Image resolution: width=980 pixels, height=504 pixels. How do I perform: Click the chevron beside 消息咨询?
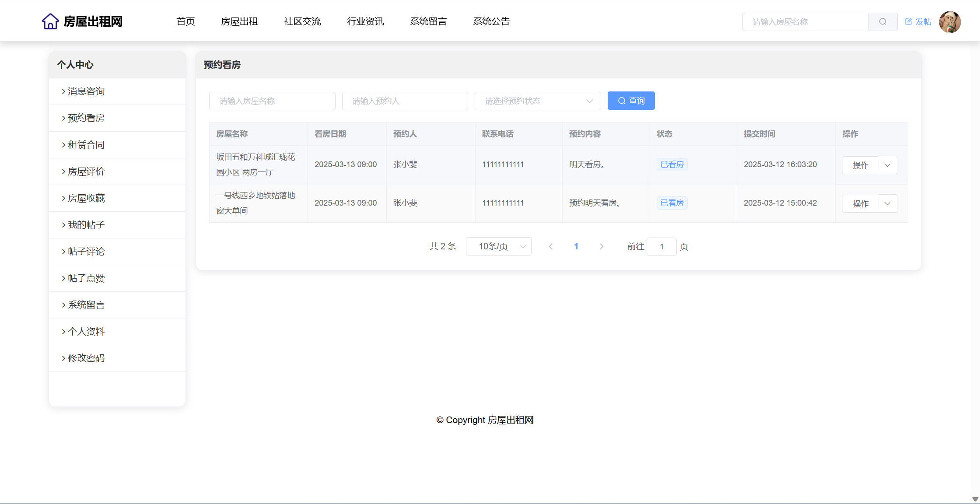[x=63, y=91]
